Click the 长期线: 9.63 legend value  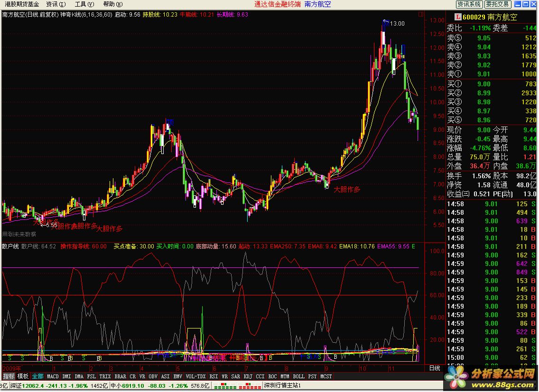tap(232, 14)
